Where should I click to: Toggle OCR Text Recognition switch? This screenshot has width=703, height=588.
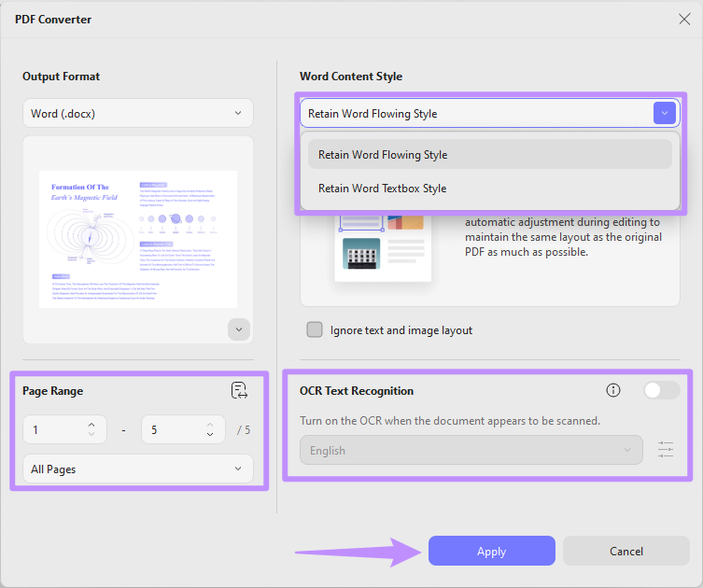pyautogui.click(x=662, y=390)
